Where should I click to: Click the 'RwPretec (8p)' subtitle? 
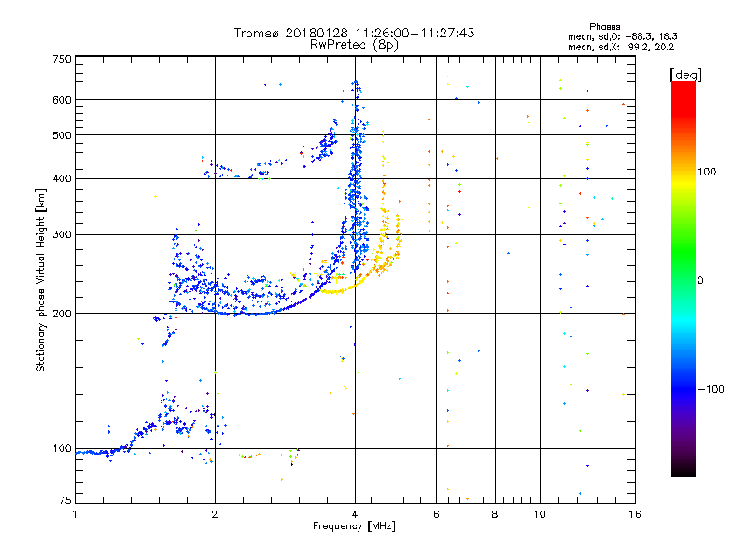[x=354, y=45]
